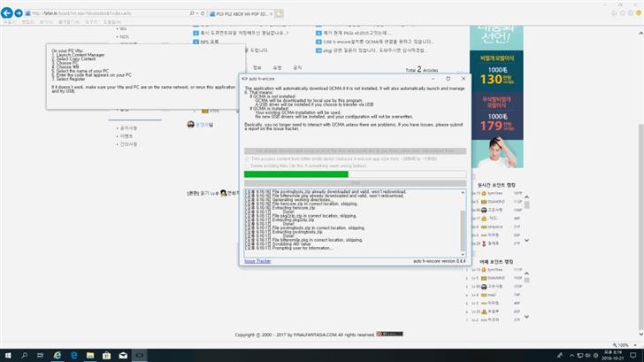Screen dimensions: 644x362
Task: Switch to auto h-encore taskbar button
Action: coord(140,356)
